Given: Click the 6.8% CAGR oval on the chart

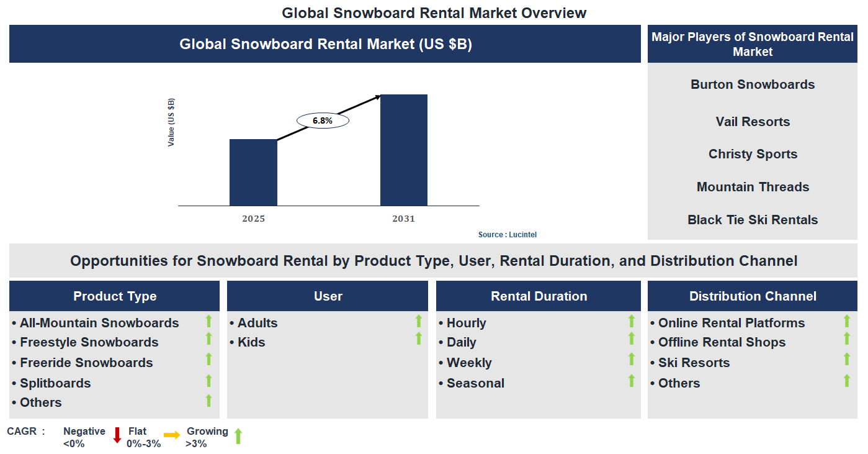Looking at the screenshot, I should click(x=323, y=120).
